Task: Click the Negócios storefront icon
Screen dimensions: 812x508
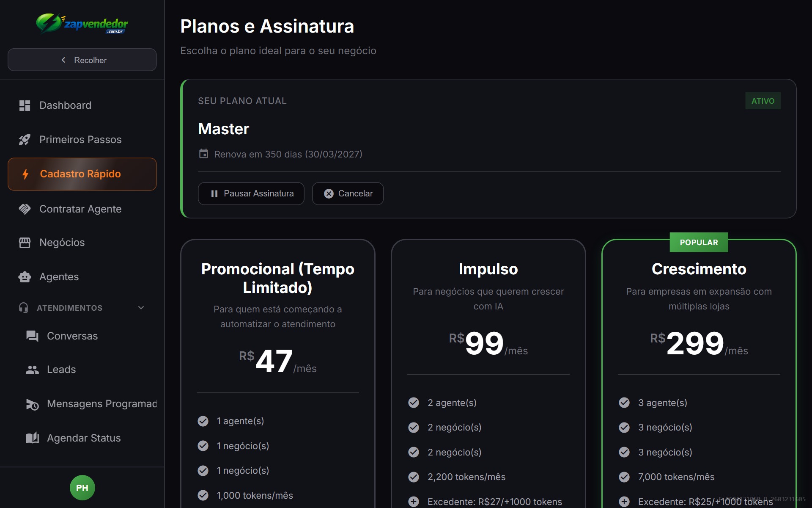Action: pos(25,243)
